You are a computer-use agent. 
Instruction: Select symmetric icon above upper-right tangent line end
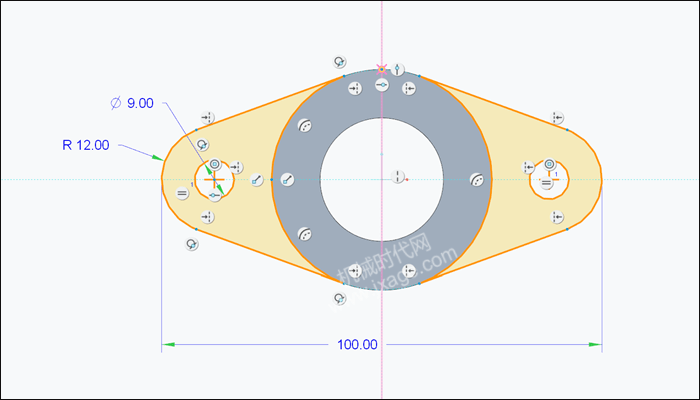tap(557, 118)
